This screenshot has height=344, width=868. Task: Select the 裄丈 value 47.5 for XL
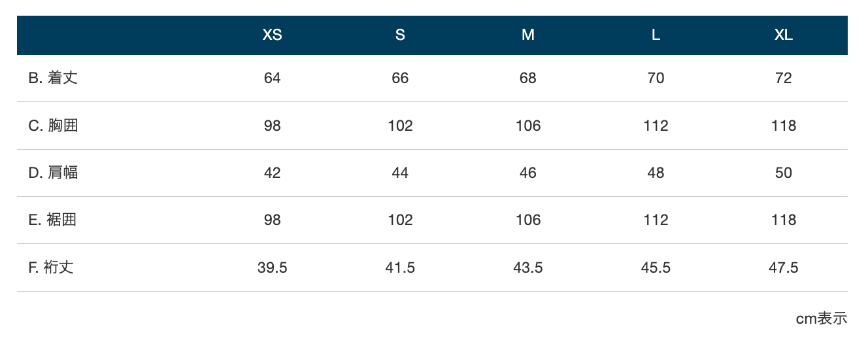pyautogui.click(x=784, y=267)
